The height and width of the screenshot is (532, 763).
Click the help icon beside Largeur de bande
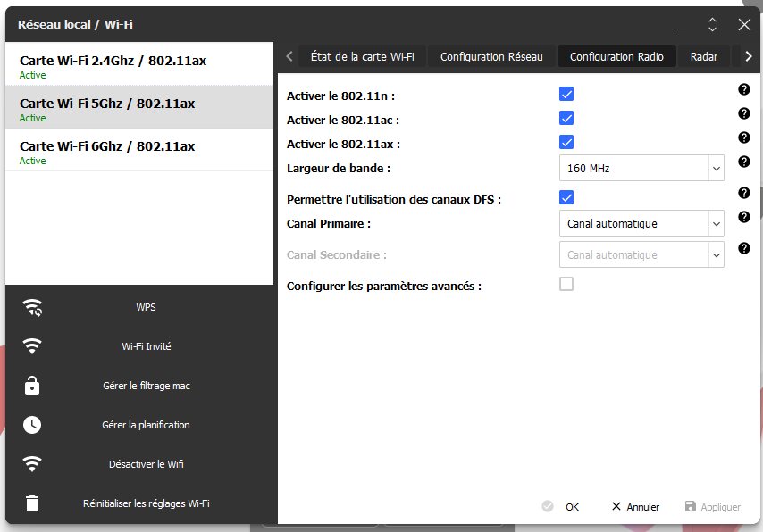click(743, 162)
